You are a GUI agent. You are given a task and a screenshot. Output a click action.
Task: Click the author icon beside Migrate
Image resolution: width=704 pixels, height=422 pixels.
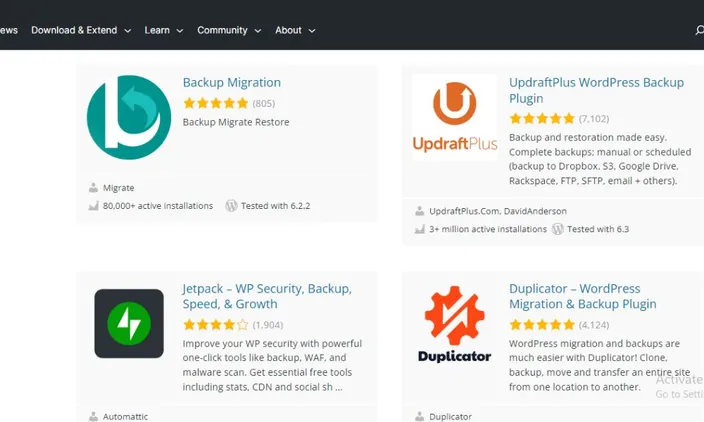click(x=93, y=188)
